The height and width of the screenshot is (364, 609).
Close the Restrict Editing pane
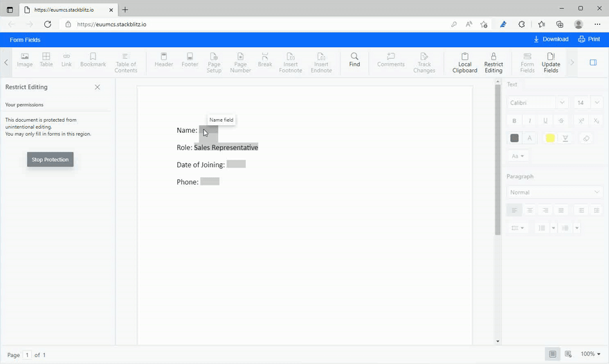click(98, 87)
